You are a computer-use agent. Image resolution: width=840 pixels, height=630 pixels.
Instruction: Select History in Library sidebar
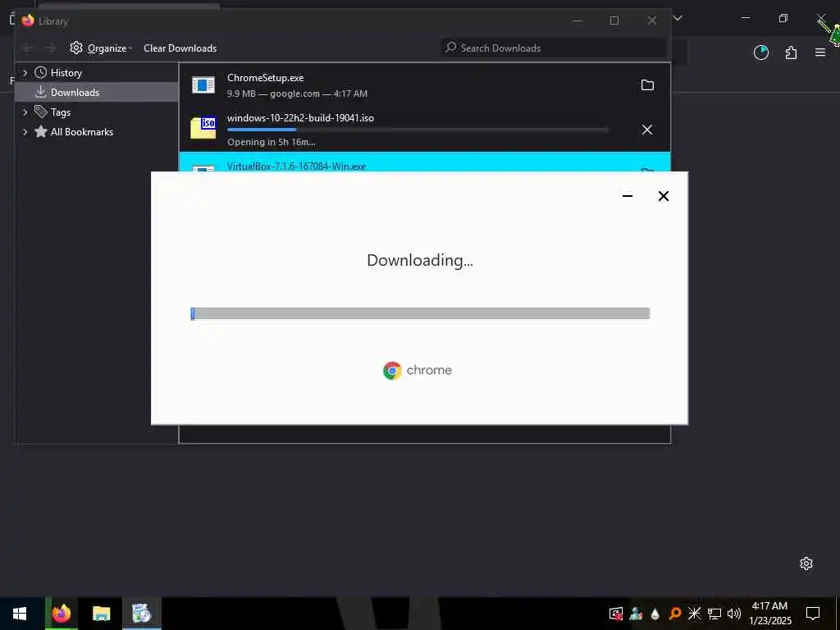click(66, 72)
